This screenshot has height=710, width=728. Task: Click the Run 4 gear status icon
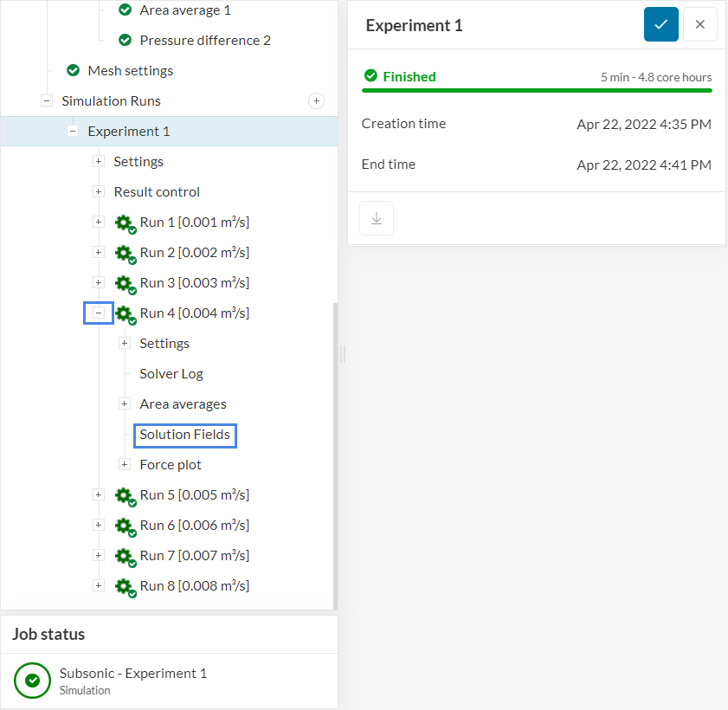(x=125, y=313)
